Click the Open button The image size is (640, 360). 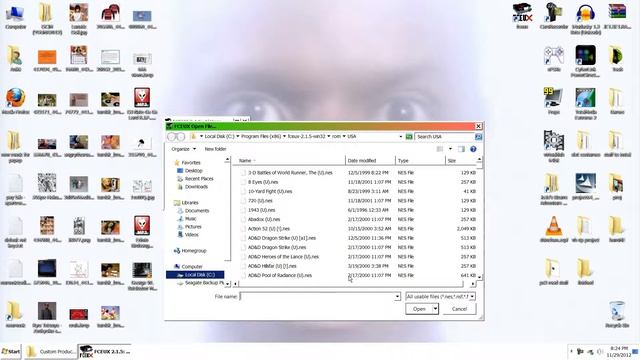point(419,309)
